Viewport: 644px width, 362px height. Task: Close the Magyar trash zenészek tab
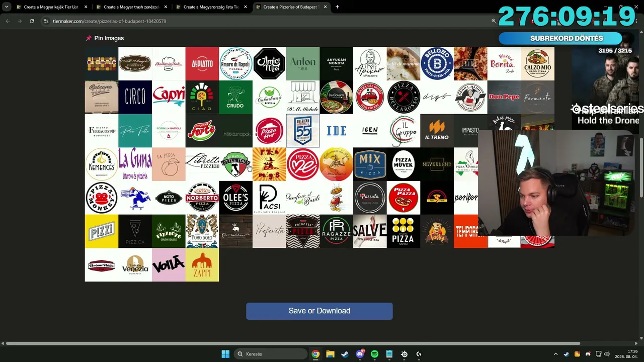point(166,7)
